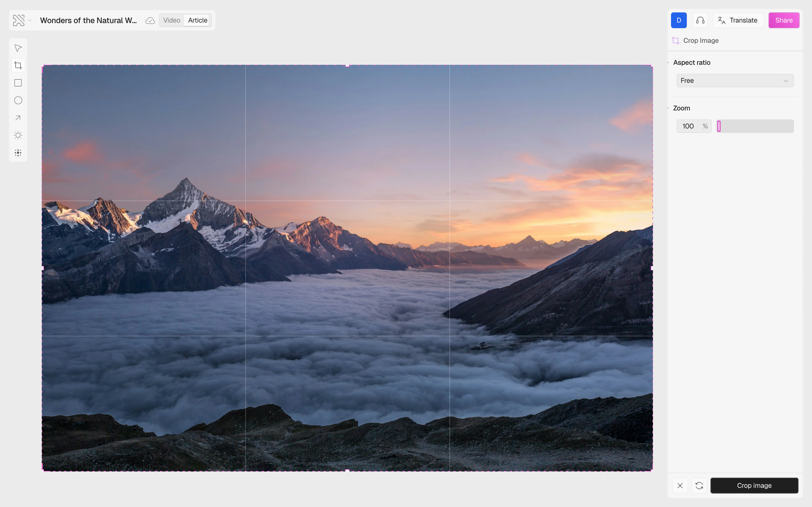The height and width of the screenshot is (507, 812).
Task: Select the Ellipse shape tool
Action: click(x=18, y=100)
